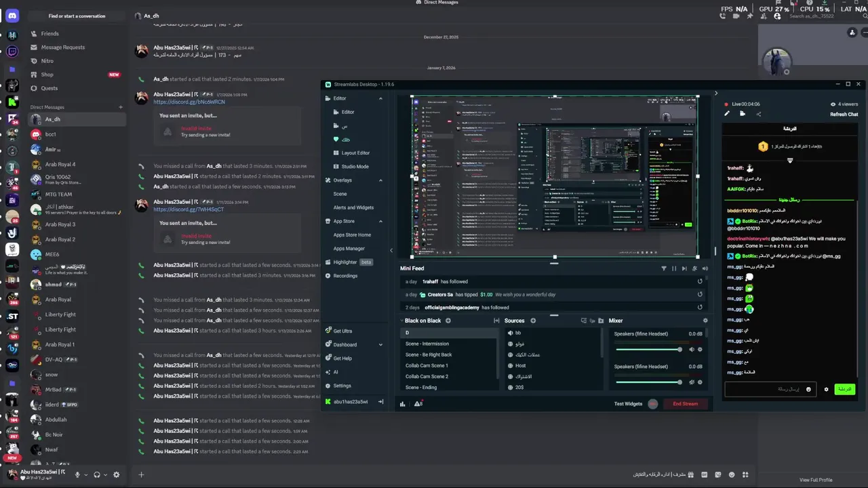Open performance stats bar chart icon
The width and height of the screenshot is (868, 488).
pyautogui.click(x=403, y=404)
